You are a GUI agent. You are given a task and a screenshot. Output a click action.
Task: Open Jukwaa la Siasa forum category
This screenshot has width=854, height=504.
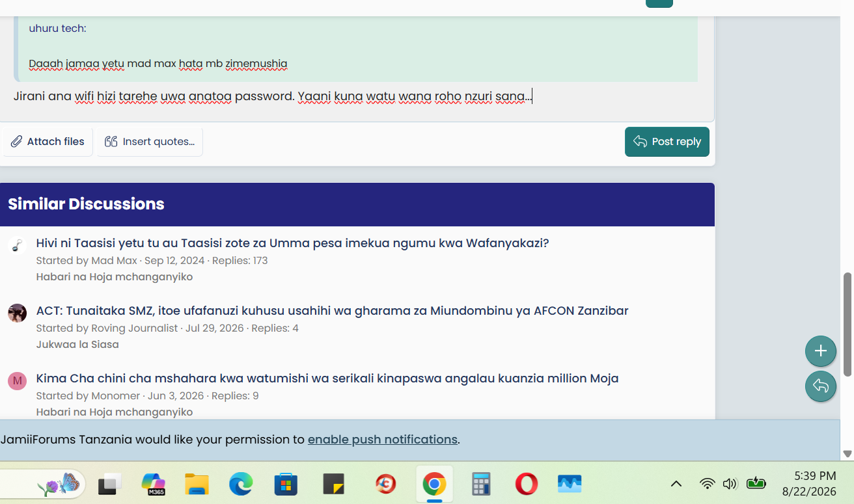pos(77,345)
